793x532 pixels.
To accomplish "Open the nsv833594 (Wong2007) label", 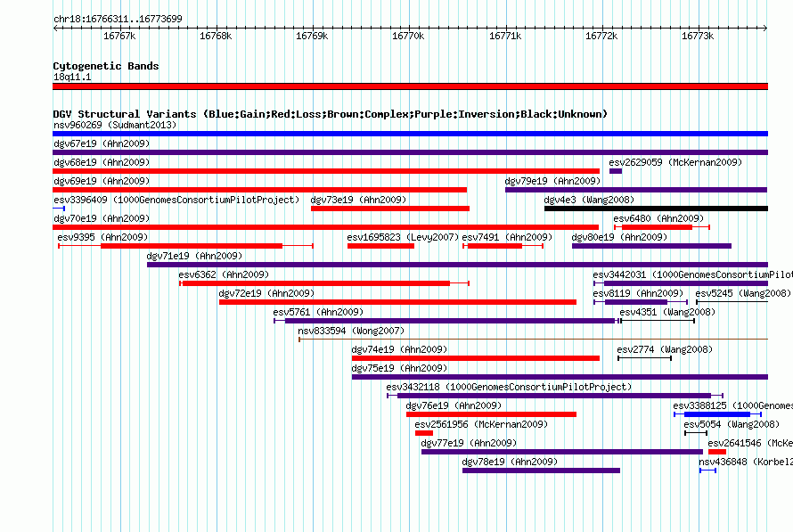I will pyautogui.click(x=351, y=331).
